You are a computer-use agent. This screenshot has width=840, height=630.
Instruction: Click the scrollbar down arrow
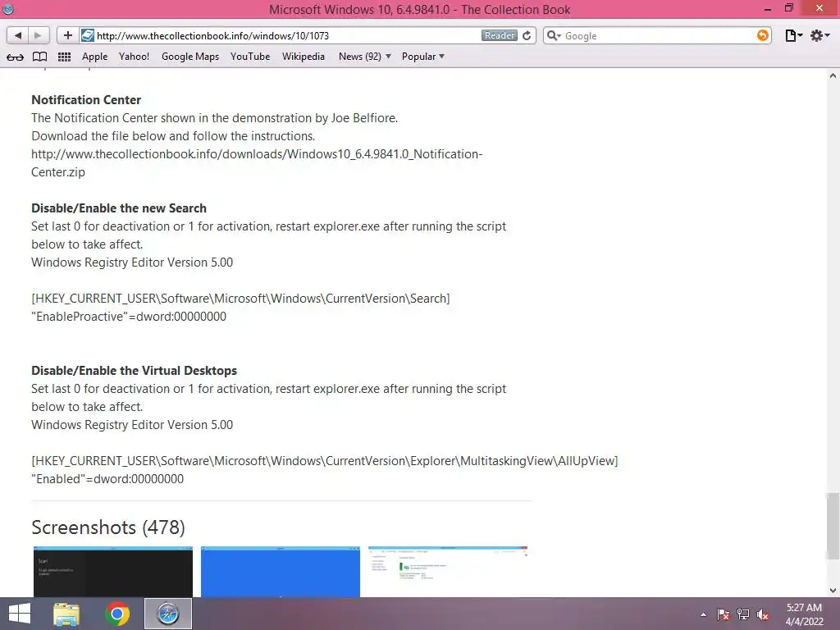tap(833, 590)
